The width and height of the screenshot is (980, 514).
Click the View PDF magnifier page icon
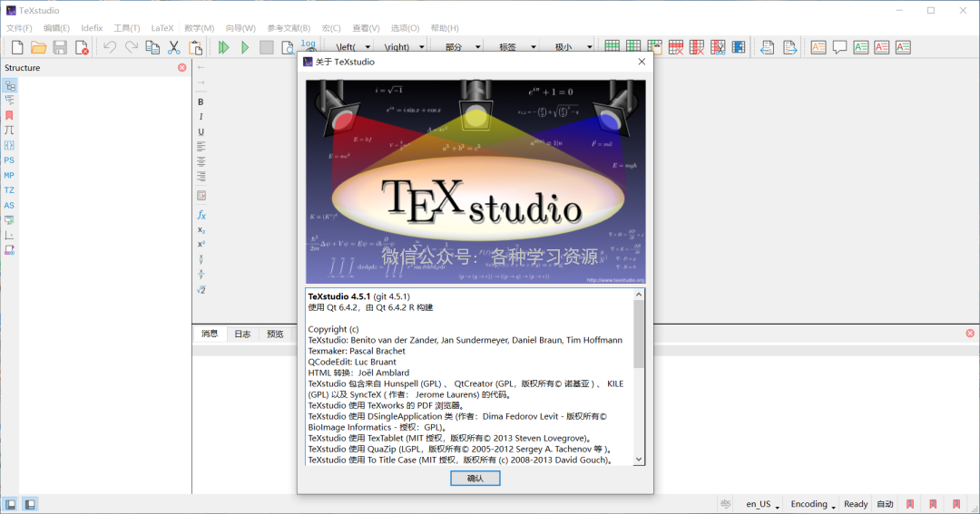(x=288, y=47)
